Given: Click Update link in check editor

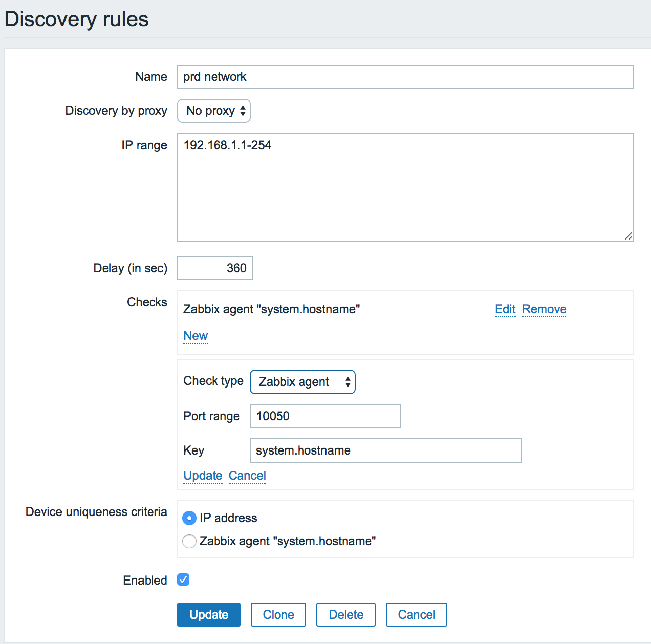Looking at the screenshot, I should click(x=203, y=476).
